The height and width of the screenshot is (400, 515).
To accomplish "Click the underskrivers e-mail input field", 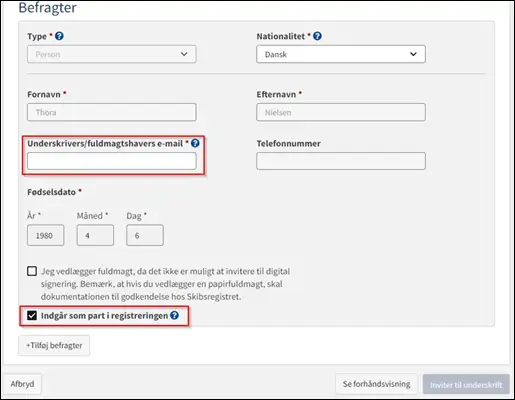I will (112, 161).
